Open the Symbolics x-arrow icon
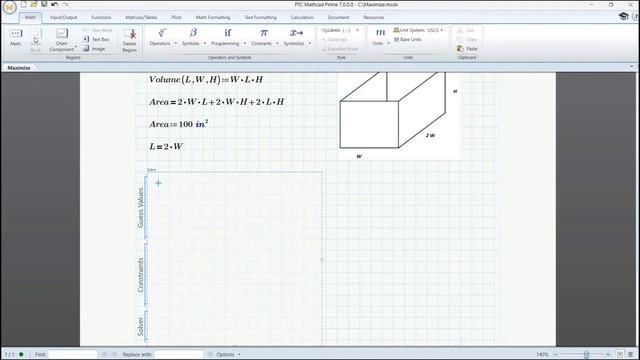Viewport: 640px width, 360px height. tap(296, 33)
